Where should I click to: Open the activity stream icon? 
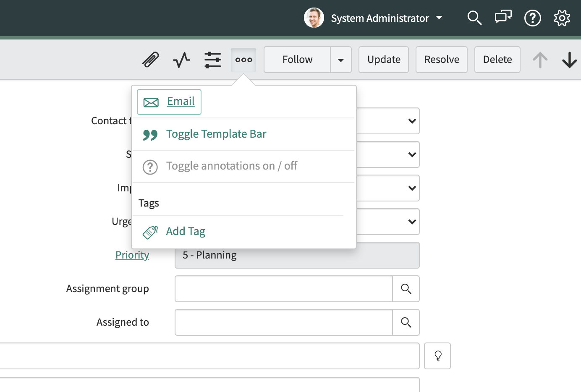[x=181, y=60]
